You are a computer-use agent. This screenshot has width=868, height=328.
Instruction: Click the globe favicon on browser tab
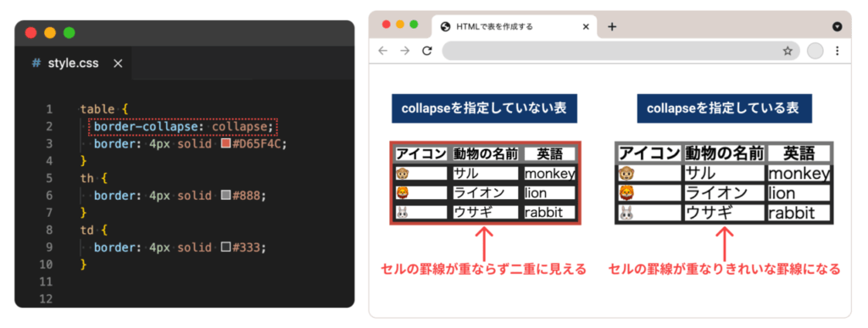click(445, 26)
